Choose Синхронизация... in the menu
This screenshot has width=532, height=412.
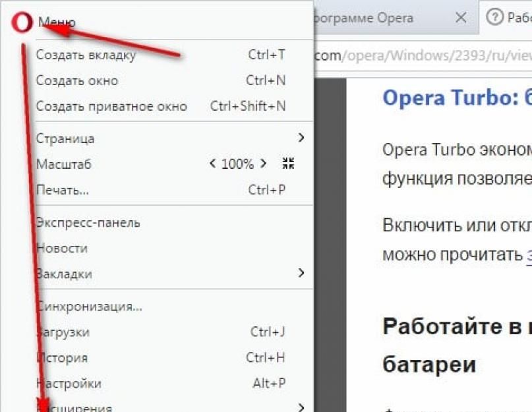[x=174, y=307]
